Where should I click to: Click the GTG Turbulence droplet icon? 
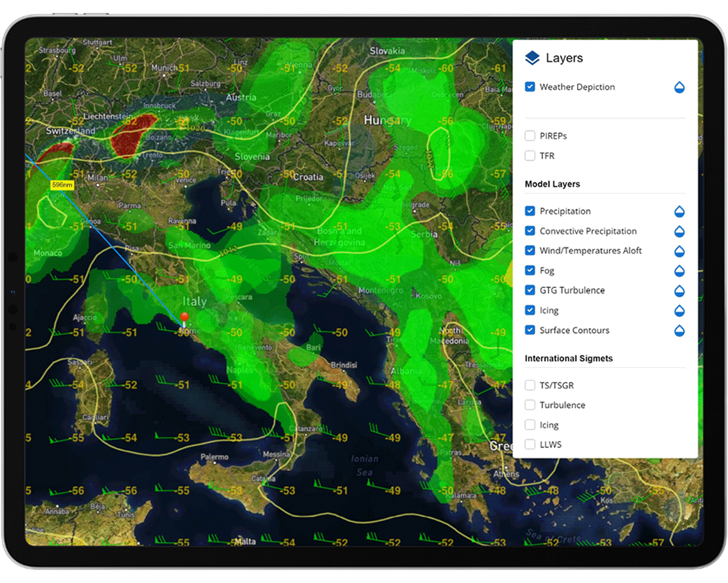coord(679,290)
